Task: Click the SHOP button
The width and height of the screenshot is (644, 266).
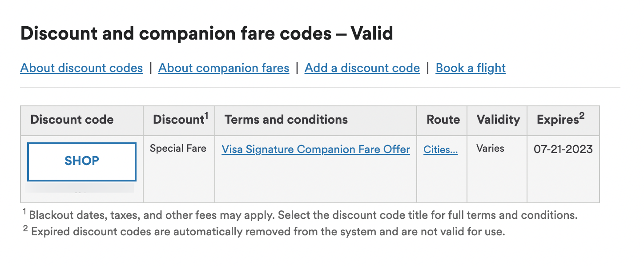Action: pos(82,161)
